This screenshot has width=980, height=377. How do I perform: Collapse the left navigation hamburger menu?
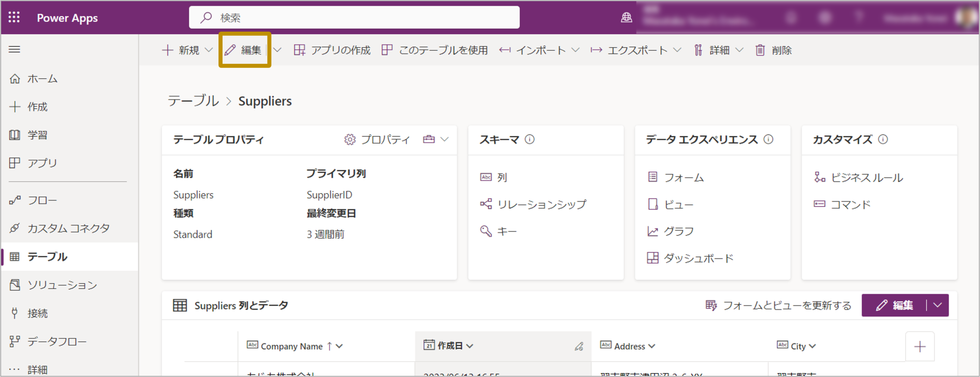coord(14,50)
